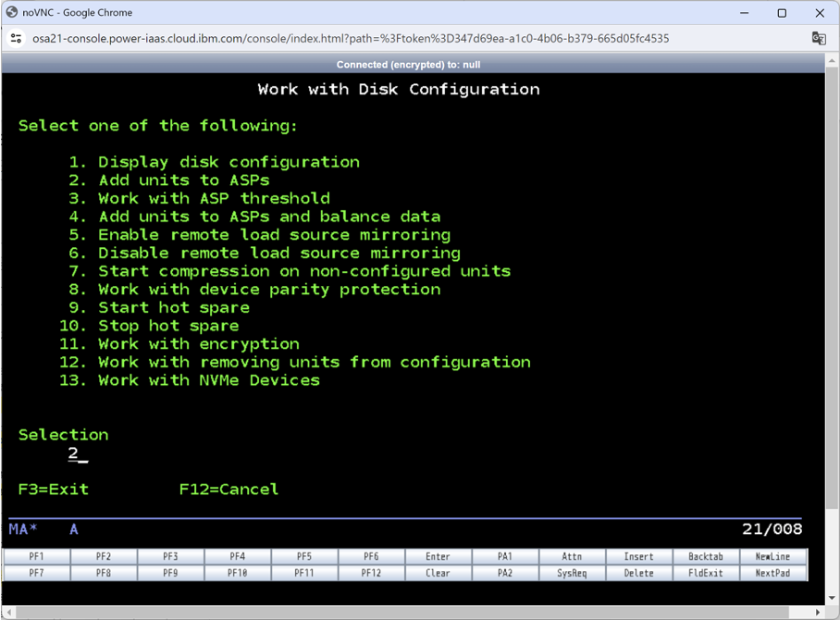Click the scroll right arrow of horizontal scrollbar
Screen dimensions: 840x620
[818, 612]
